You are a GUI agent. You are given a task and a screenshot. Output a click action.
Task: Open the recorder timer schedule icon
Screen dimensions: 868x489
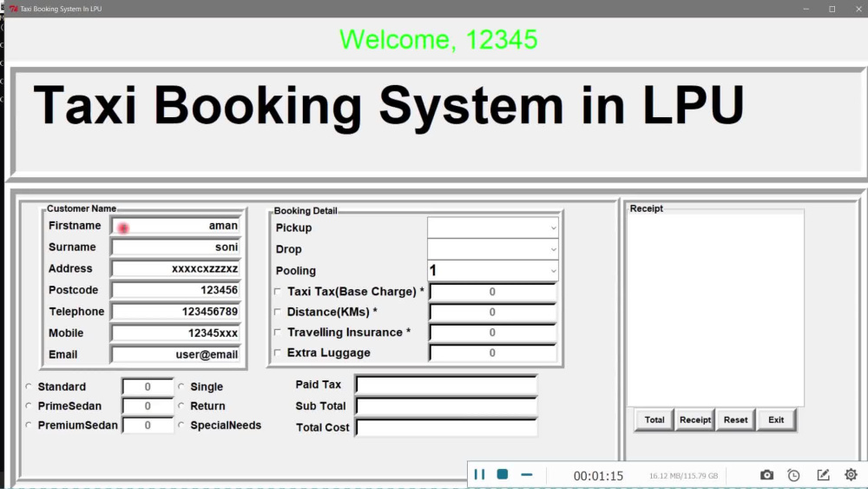794,474
